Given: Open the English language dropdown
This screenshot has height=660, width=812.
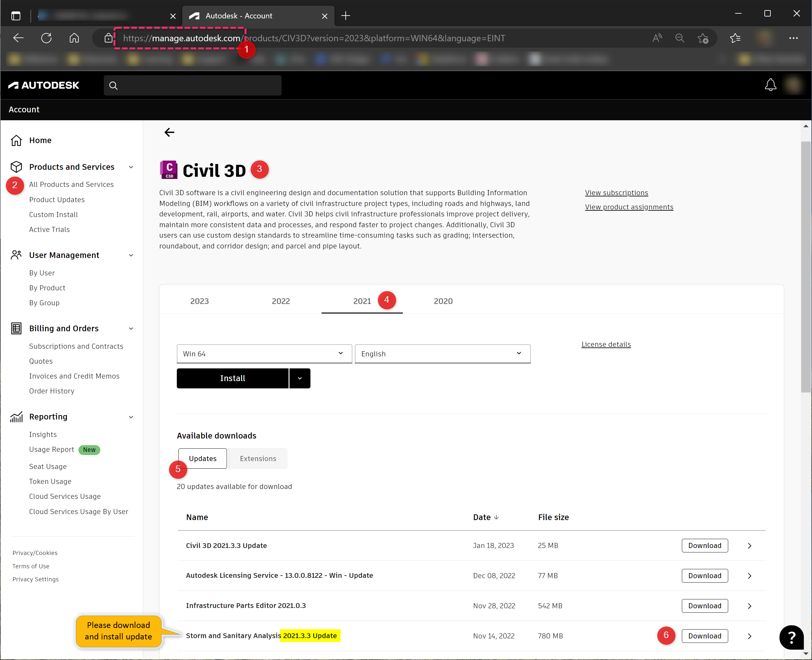Looking at the screenshot, I should click(x=442, y=353).
